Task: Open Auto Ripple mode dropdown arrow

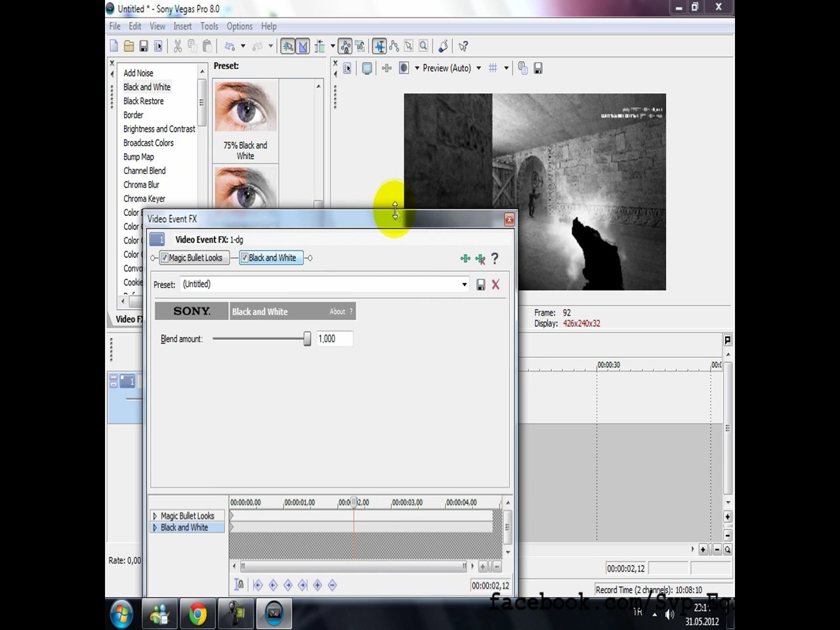Action: [332, 46]
